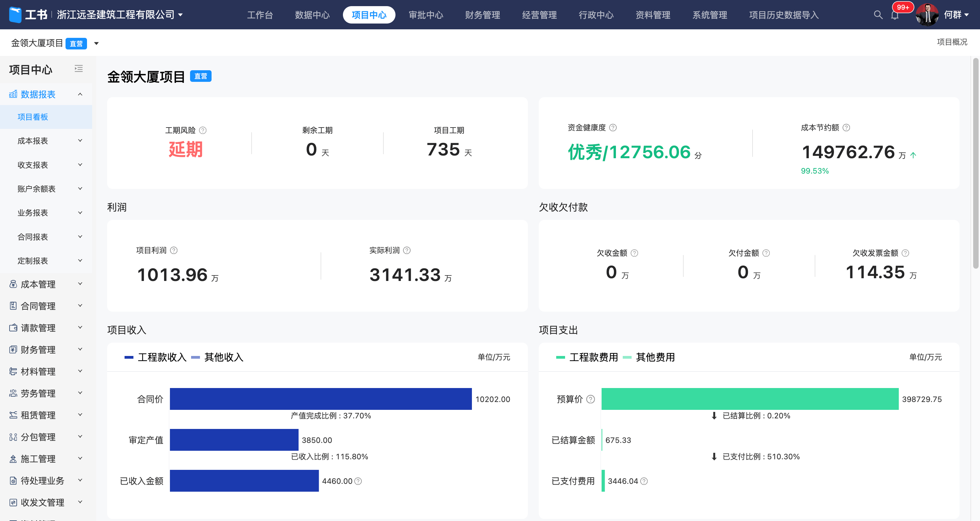
Task: Click the 预算价 green bar
Action: point(750,399)
